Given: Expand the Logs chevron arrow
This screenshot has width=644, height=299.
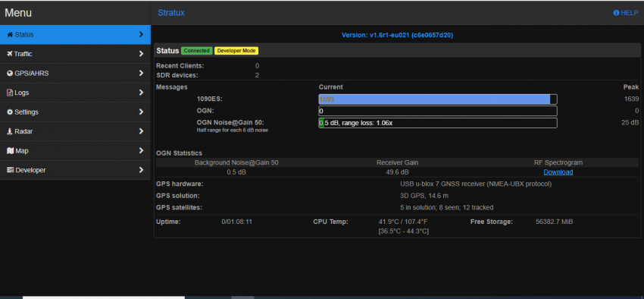Looking at the screenshot, I should pos(141,93).
